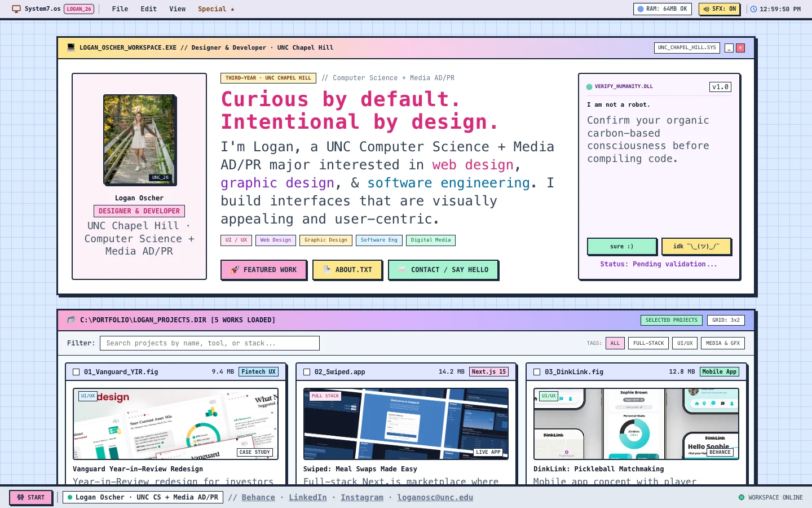Click the green VERIFY_HUMANITY.DLL status dot

click(589, 87)
